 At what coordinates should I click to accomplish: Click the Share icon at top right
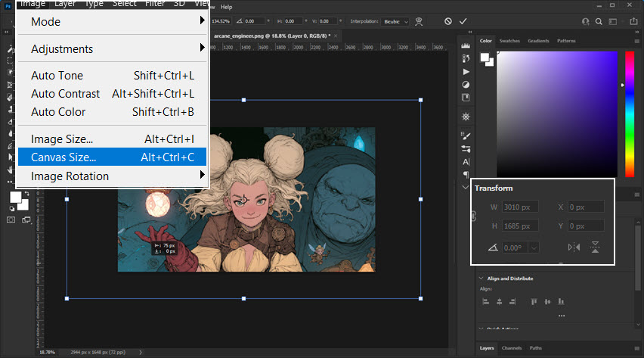click(633, 21)
